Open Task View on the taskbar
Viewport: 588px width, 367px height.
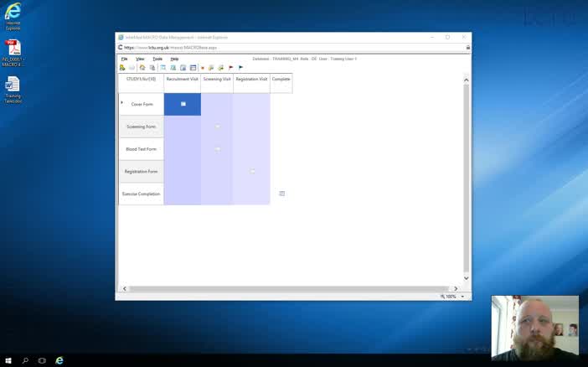(x=42, y=360)
